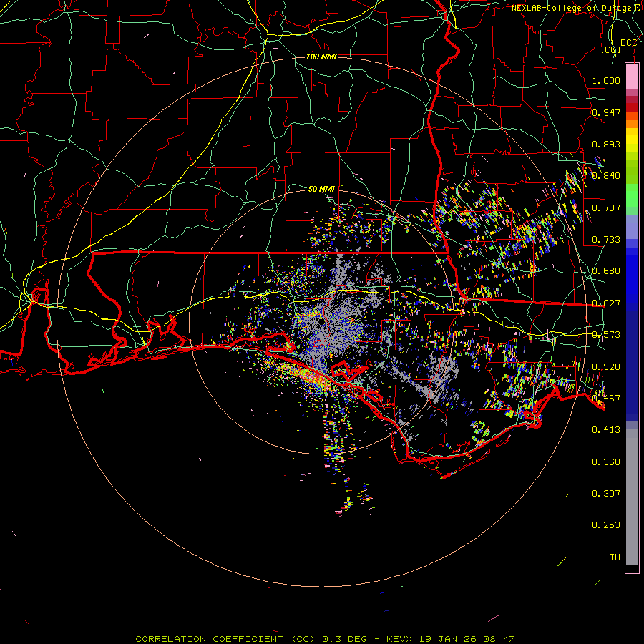The image size is (644, 644).
Task: Click the 0.253 scale value
Action: tap(606, 525)
